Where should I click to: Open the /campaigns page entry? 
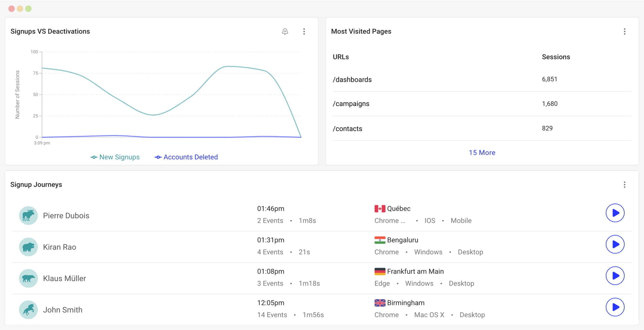click(x=351, y=104)
